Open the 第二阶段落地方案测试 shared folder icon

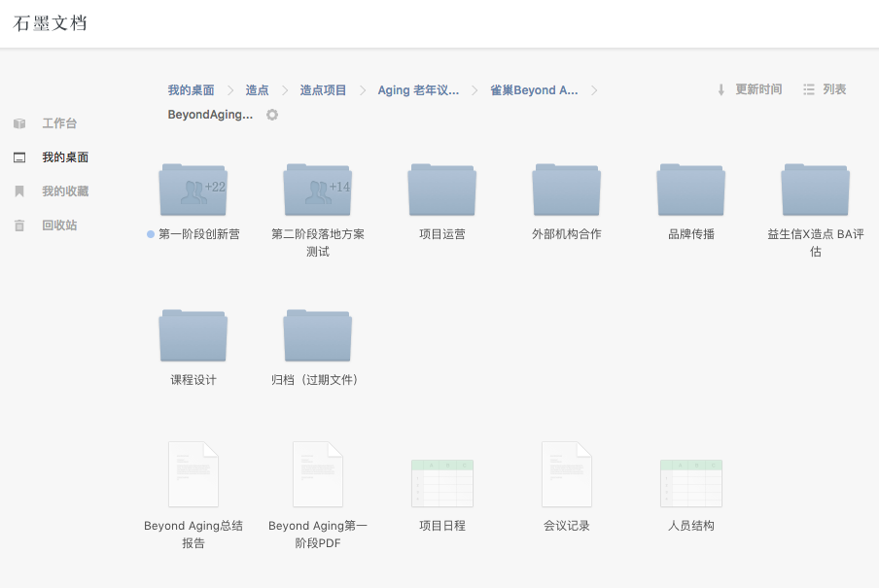[x=317, y=190]
